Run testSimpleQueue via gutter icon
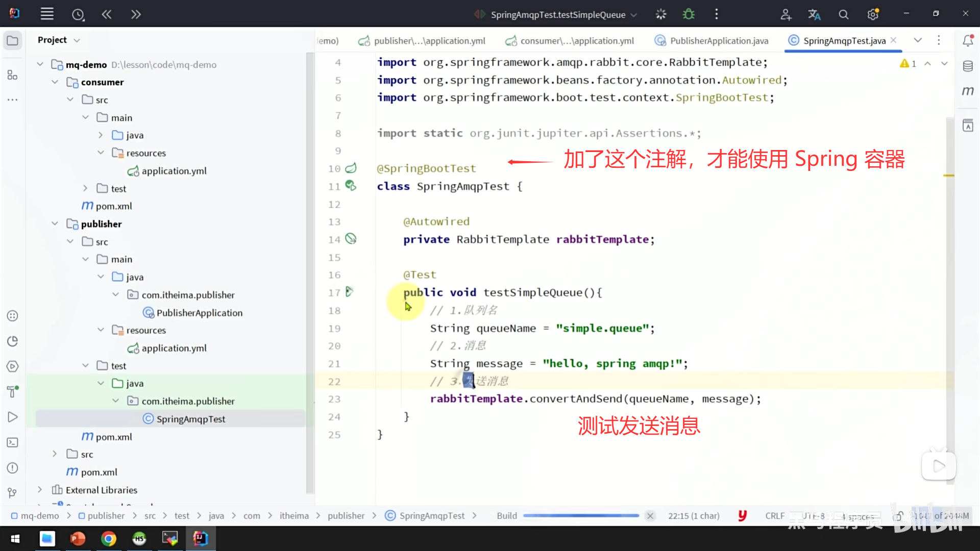 pyautogui.click(x=350, y=292)
